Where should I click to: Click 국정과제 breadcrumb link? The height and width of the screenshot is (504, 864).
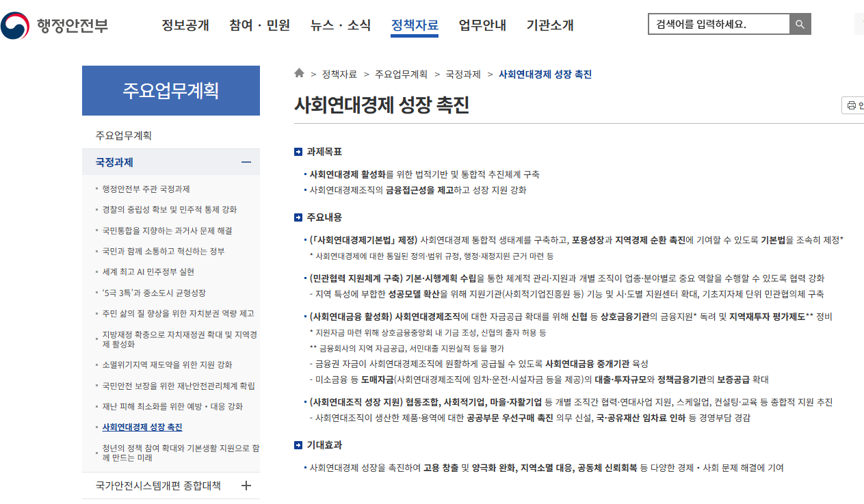click(x=463, y=74)
